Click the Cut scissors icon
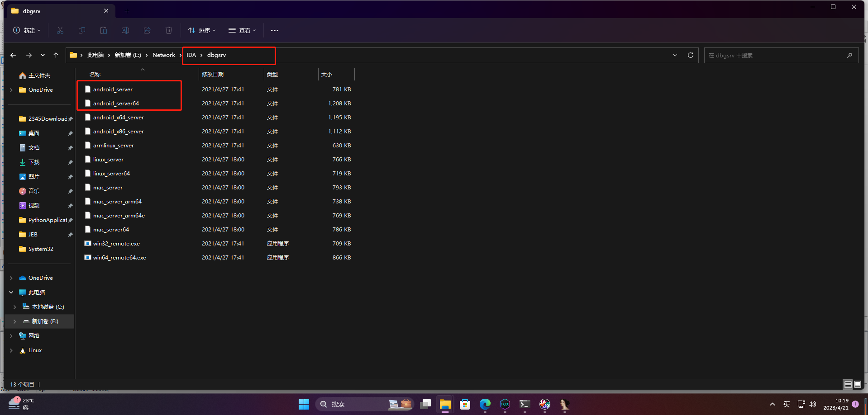Viewport: 868px width, 415px height. 60,30
